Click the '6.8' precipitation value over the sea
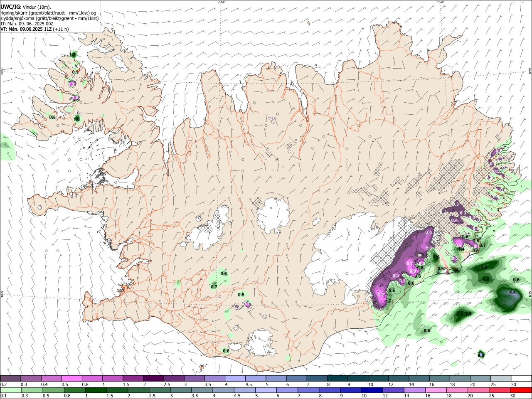The image size is (532, 399). (x=481, y=355)
